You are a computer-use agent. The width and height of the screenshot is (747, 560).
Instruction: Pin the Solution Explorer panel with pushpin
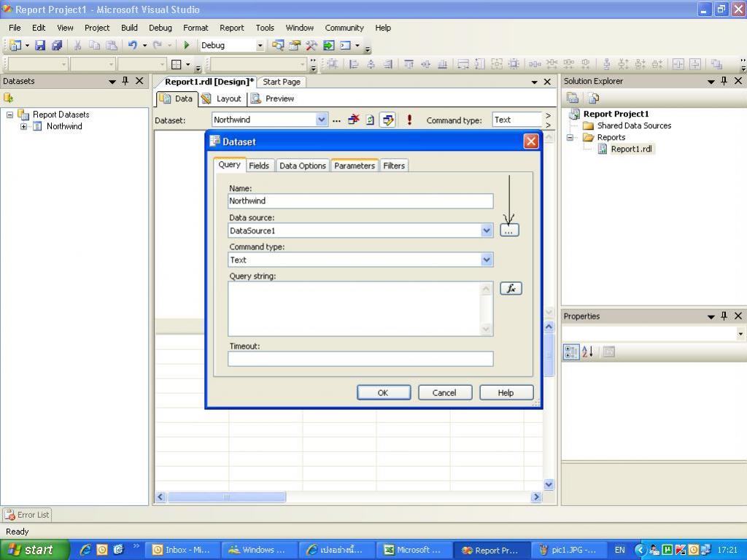724,81
